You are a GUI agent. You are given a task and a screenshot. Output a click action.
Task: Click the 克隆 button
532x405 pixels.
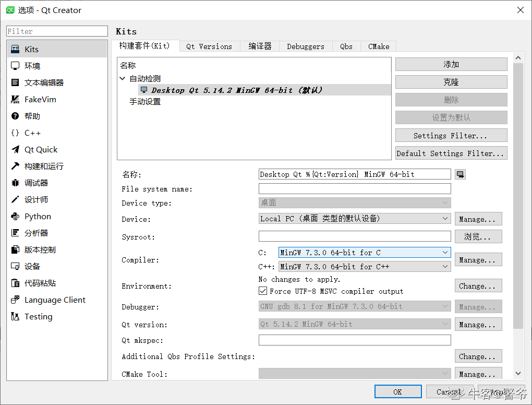451,82
